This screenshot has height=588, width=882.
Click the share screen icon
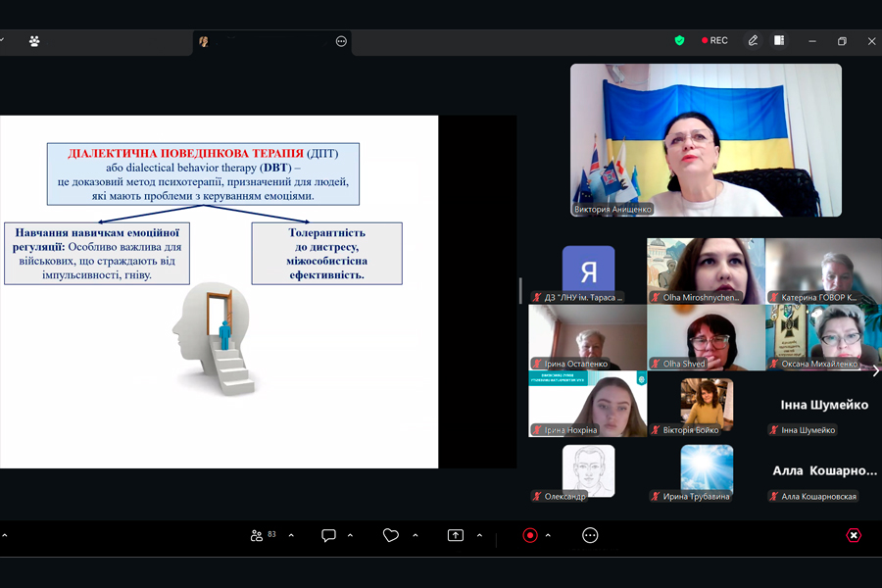pyautogui.click(x=455, y=535)
